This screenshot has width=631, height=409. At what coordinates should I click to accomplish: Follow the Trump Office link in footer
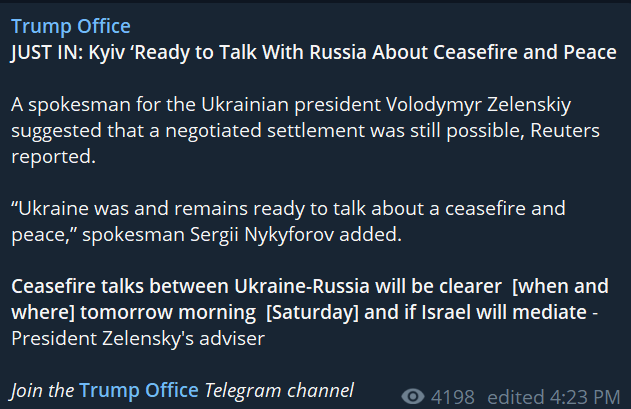pos(139,389)
